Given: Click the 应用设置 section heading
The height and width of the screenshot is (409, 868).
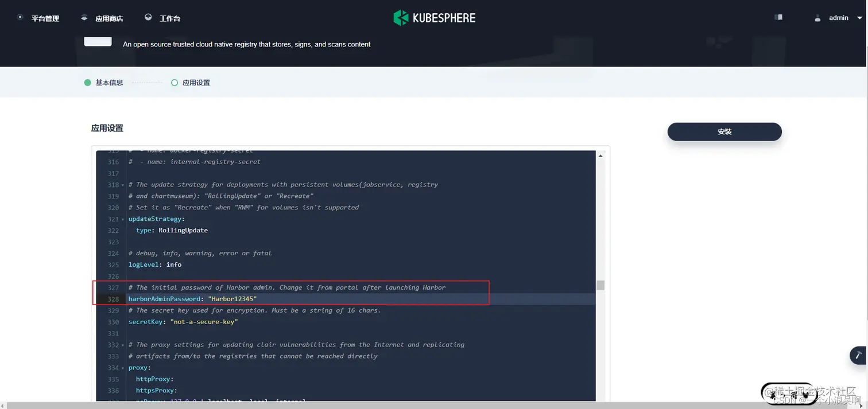Looking at the screenshot, I should [x=107, y=128].
